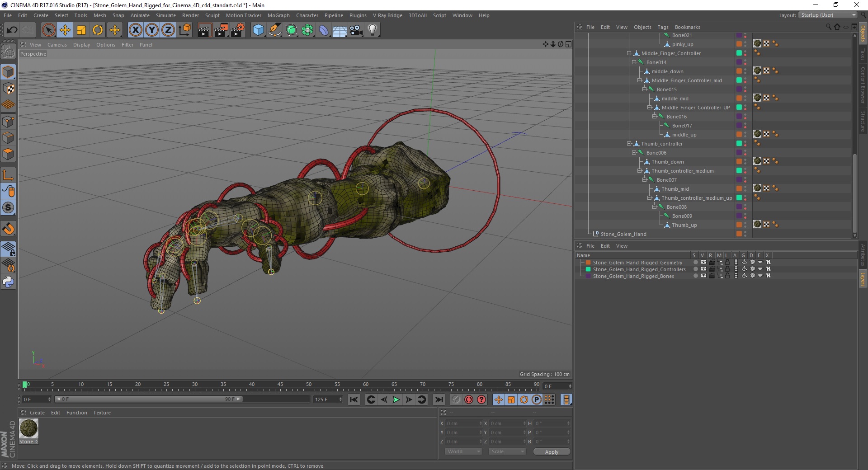Open the Scale mode dropdown
The height and width of the screenshot is (470, 868).
(x=507, y=451)
